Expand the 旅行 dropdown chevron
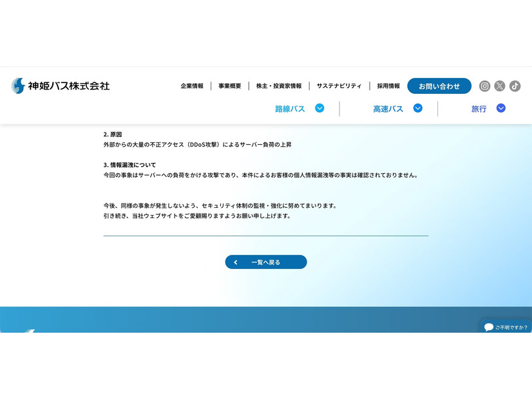 (501, 108)
